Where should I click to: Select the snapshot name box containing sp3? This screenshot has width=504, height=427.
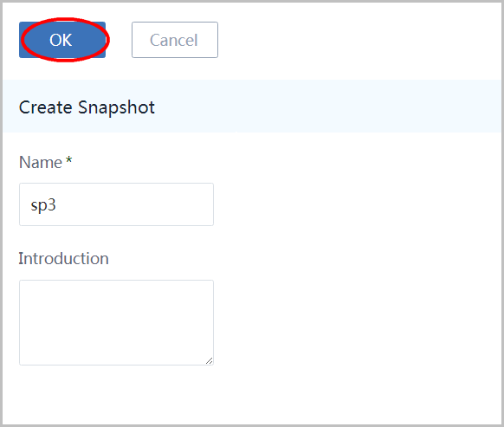(x=116, y=204)
